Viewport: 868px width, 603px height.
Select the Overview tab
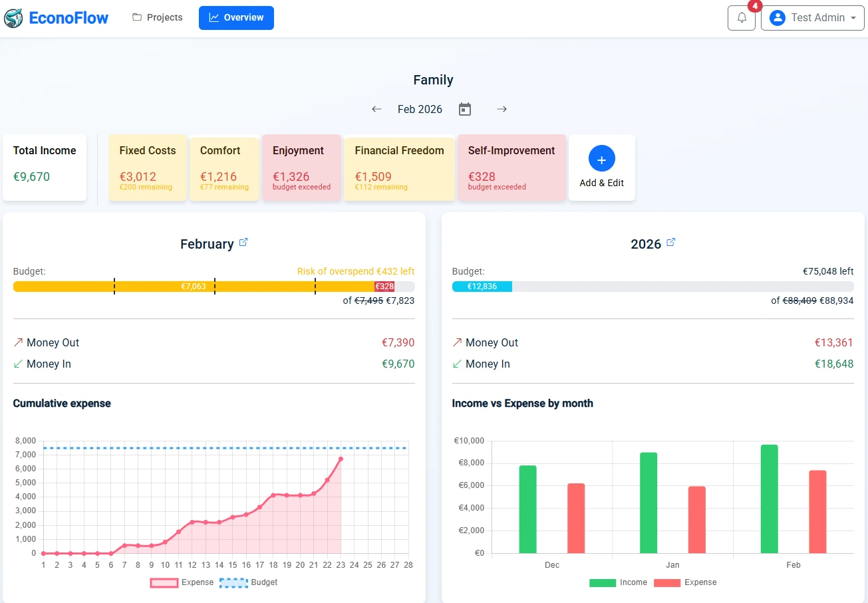coord(236,18)
